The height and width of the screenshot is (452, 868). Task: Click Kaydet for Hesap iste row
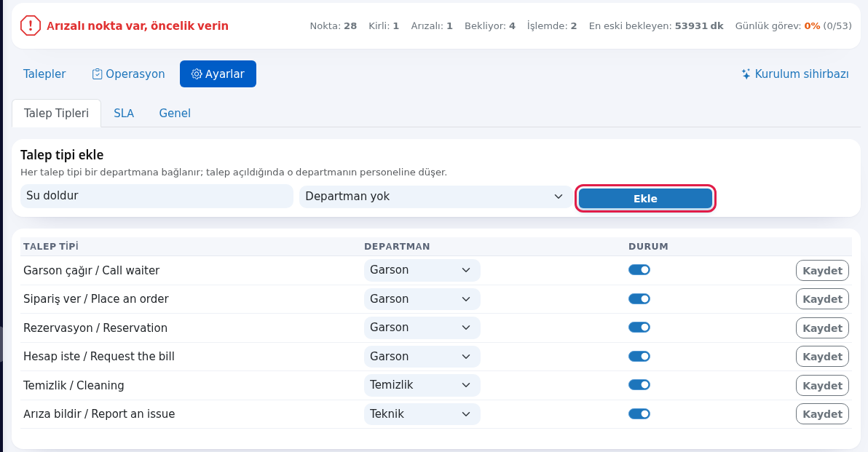pyautogui.click(x=822, y=357)
